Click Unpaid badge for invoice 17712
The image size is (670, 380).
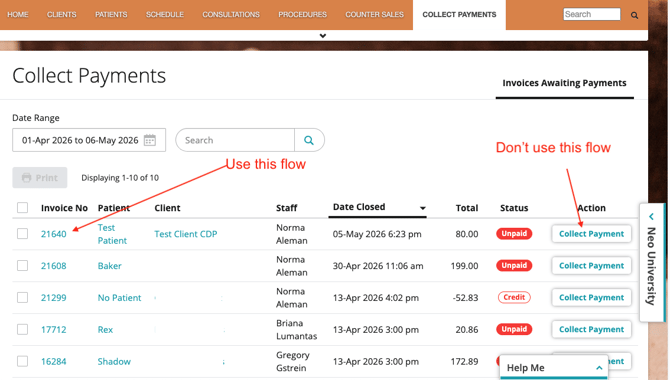click(x=514, y=329)
